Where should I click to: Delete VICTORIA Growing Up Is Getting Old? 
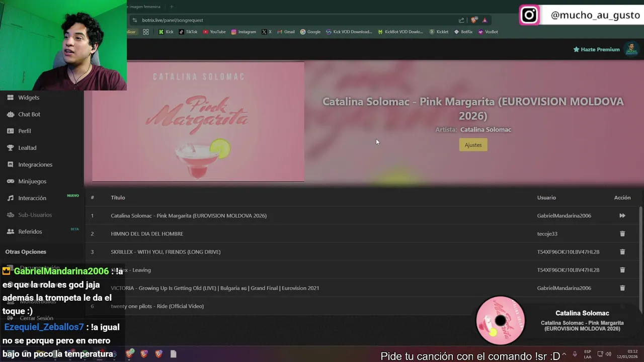tap(622, 288)
